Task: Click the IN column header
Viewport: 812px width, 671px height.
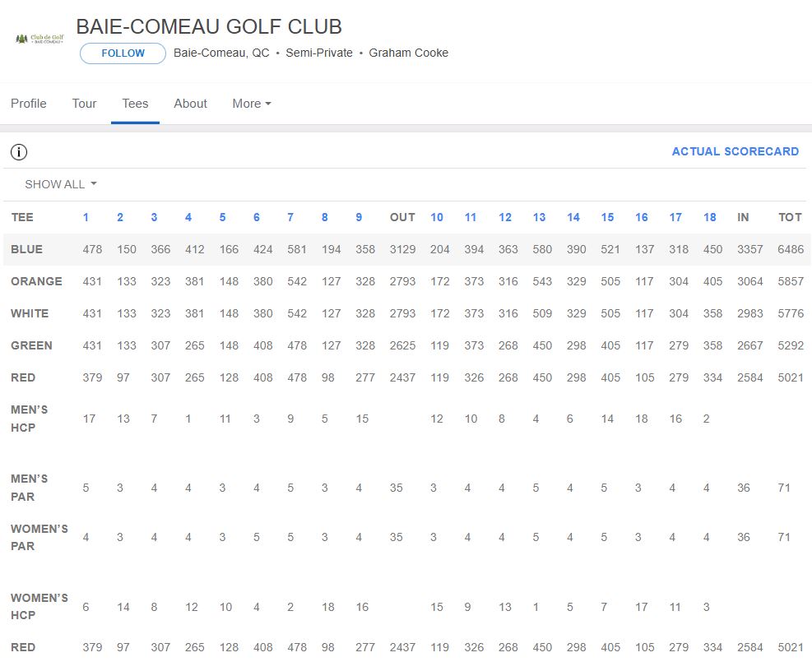Action: coord(743,217)
